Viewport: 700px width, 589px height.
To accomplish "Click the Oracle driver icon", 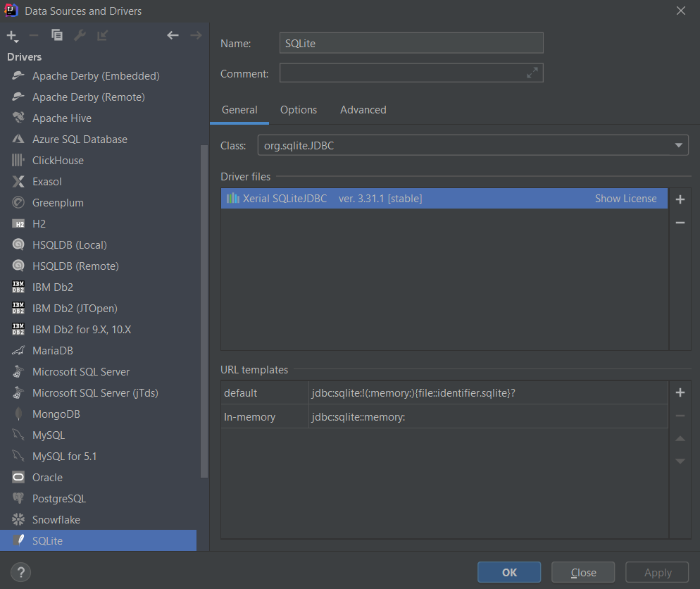I will (18, 478).
